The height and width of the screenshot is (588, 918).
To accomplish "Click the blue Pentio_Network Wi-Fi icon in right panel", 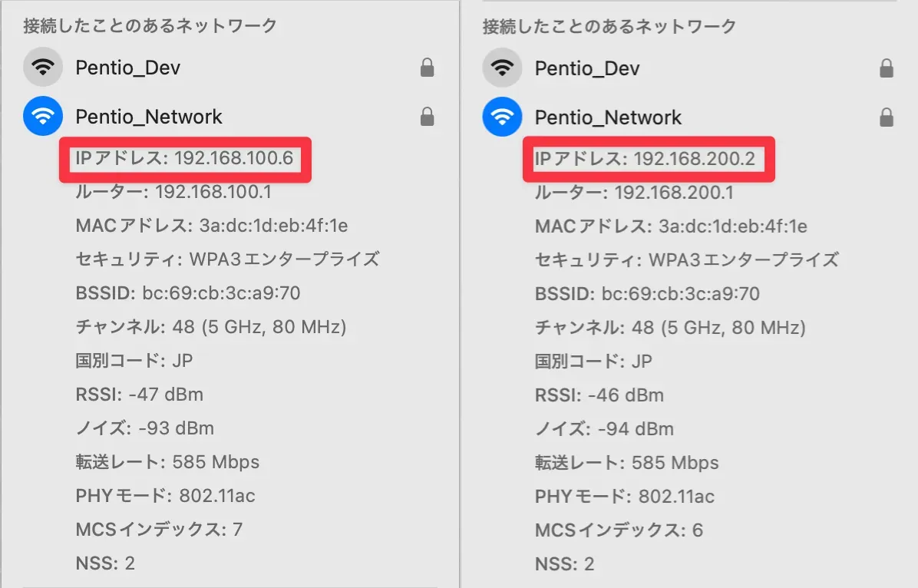I will coord(502,117).
